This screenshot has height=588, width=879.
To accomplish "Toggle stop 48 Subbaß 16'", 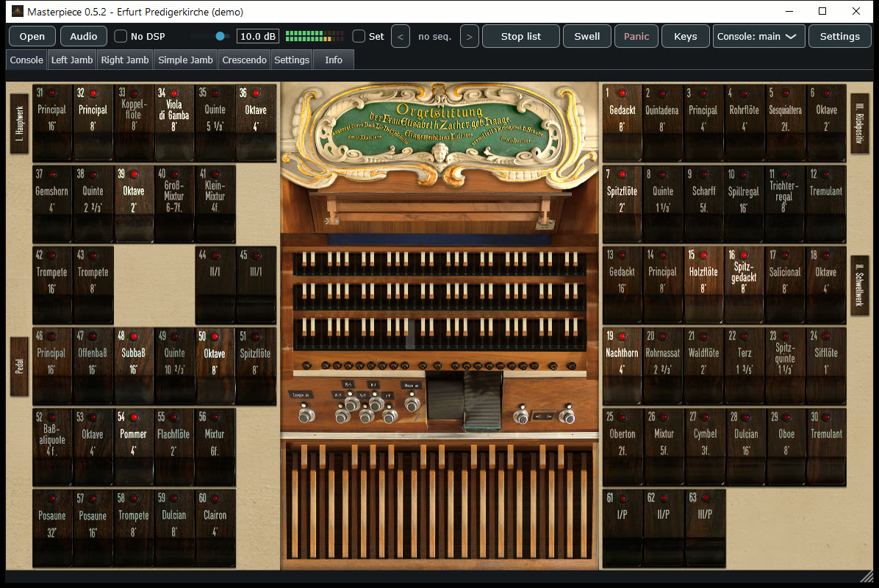I will coord(134,366).
